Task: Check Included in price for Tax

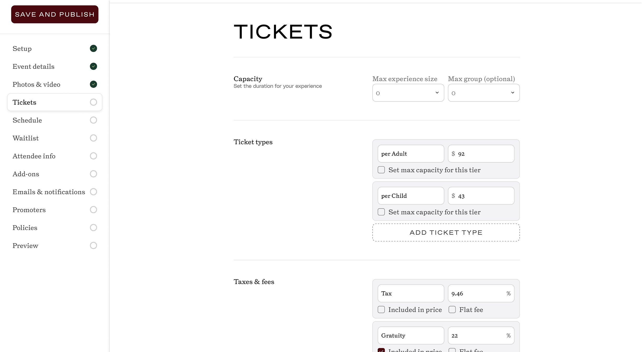Action: (x=381, y=310)
